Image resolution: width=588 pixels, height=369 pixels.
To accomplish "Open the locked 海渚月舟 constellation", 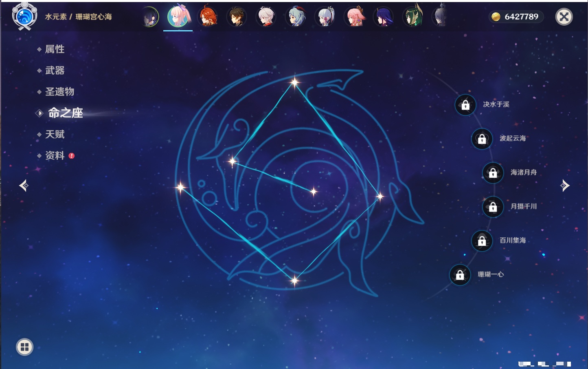I will 493,173.
